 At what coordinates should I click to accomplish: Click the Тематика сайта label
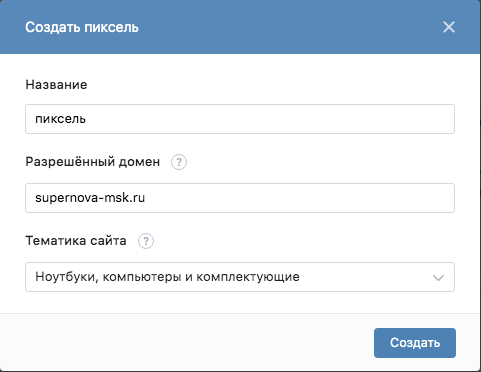click(x=76, y=241)
